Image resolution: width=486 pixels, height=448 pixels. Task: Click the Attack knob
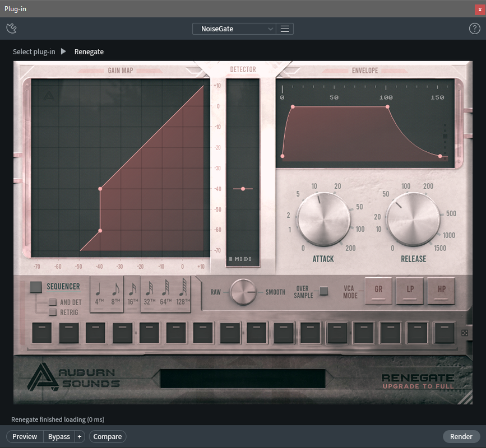(x=323, y=220)
